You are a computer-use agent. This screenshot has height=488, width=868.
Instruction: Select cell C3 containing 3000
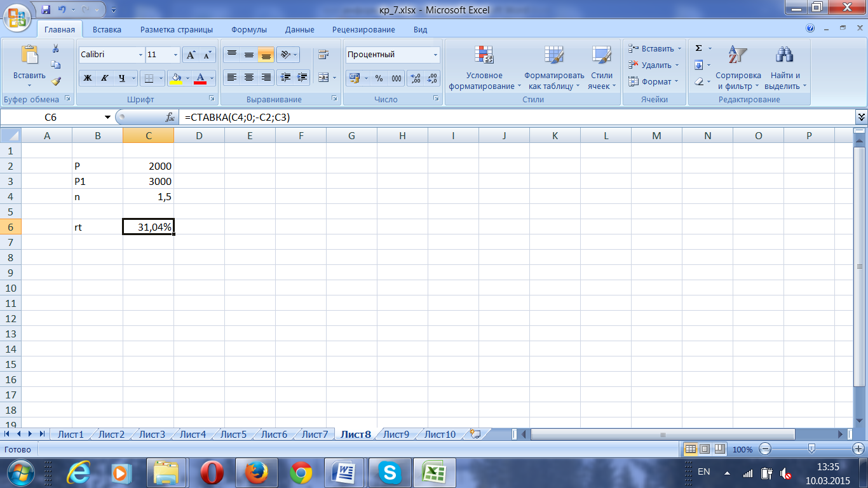[148, 181]
